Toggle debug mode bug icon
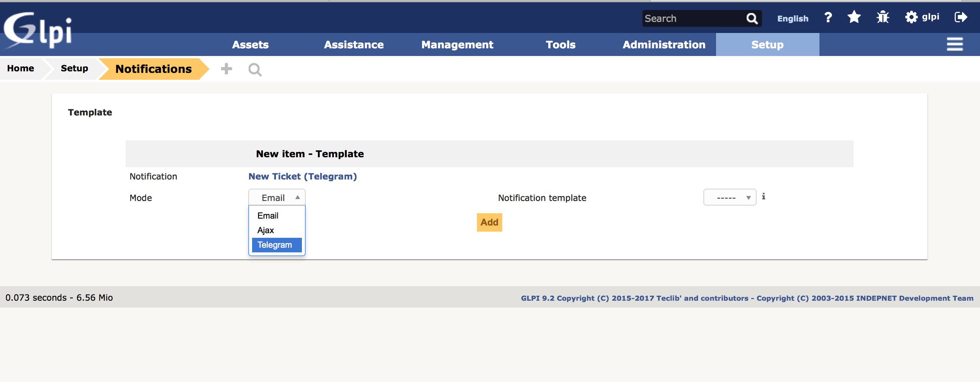 (883, 17)
